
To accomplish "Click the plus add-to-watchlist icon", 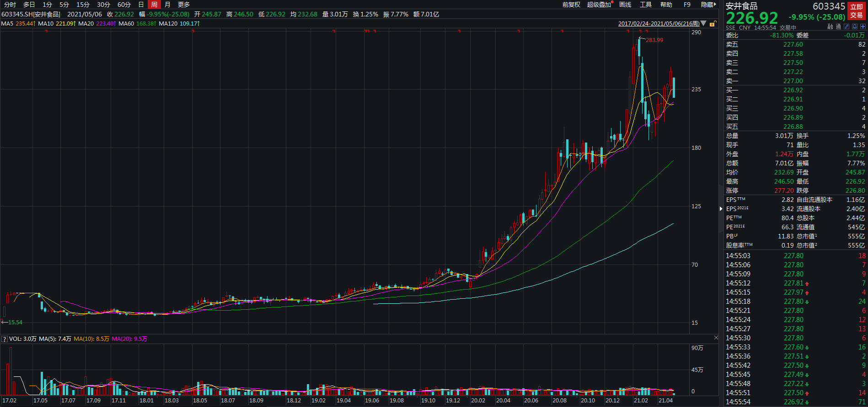I will tap(863, 27).
